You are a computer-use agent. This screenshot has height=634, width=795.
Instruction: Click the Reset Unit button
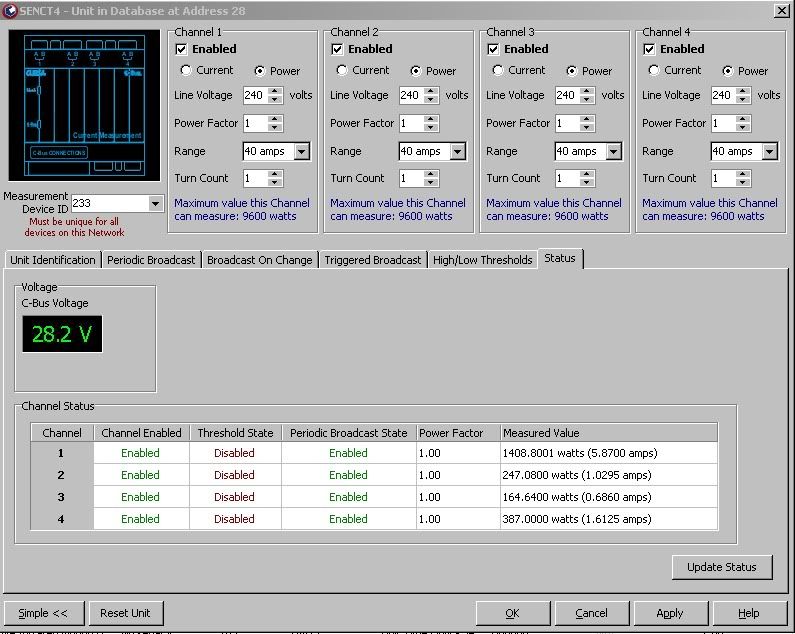[125, 613]
